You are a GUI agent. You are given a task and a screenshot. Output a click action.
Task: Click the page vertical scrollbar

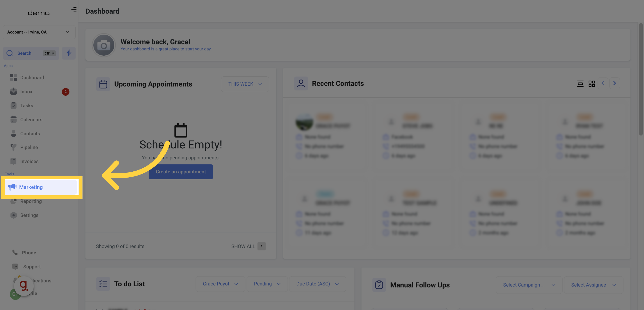pos(641,79)
